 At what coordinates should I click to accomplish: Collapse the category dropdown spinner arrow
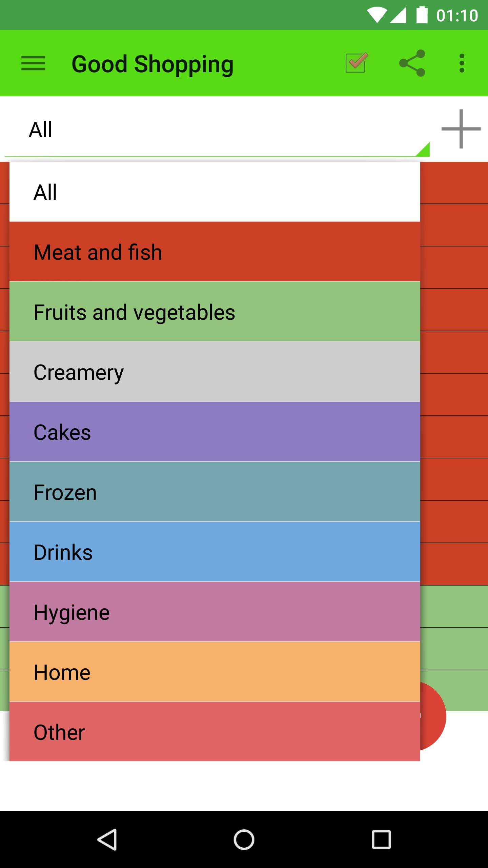(423, 149)
